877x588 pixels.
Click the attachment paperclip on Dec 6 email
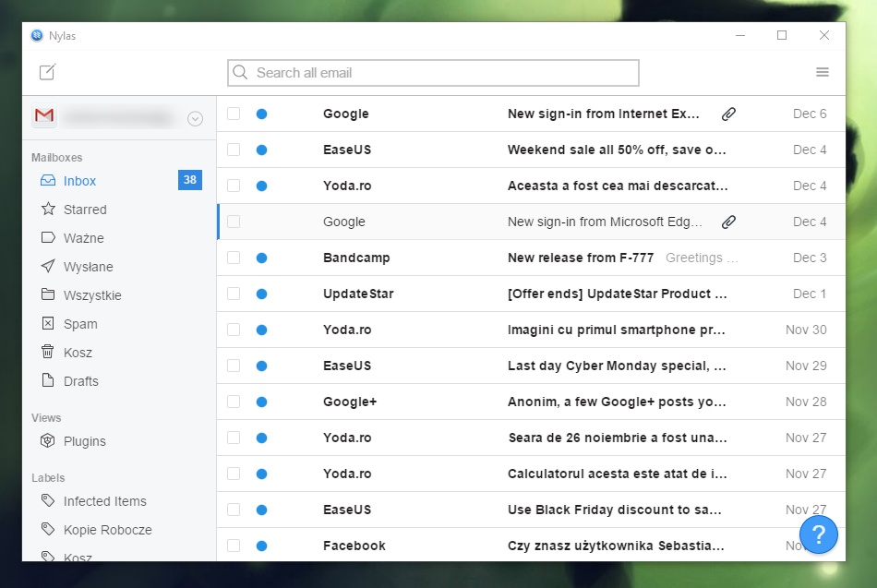728,114
